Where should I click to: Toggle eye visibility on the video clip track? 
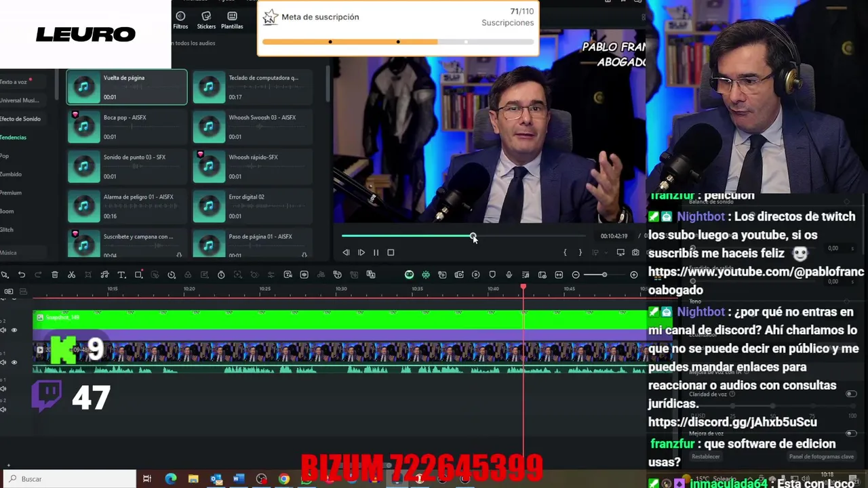pos(14,362)
